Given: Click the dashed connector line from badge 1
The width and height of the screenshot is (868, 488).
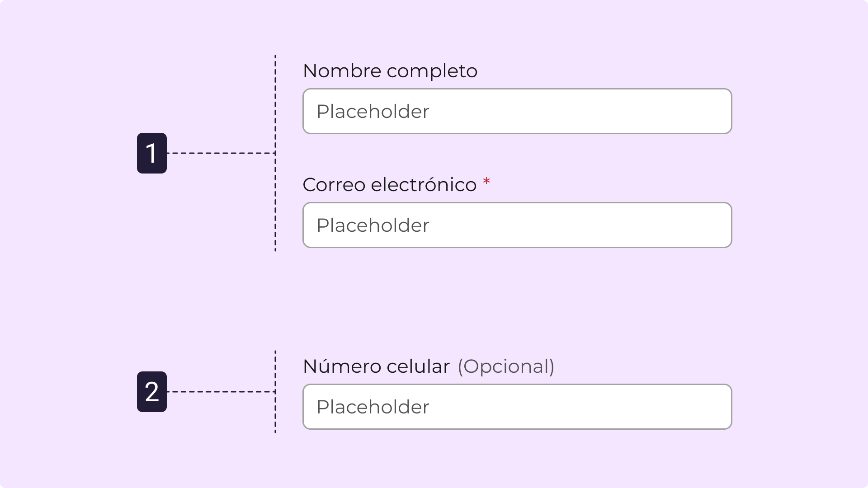Looking at the screenshot, I should coord(221,153).
